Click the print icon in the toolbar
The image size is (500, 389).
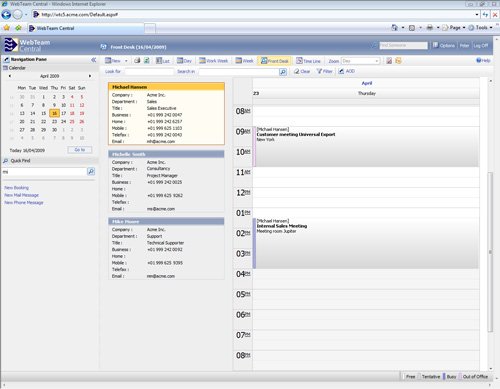tap(137, 61)
